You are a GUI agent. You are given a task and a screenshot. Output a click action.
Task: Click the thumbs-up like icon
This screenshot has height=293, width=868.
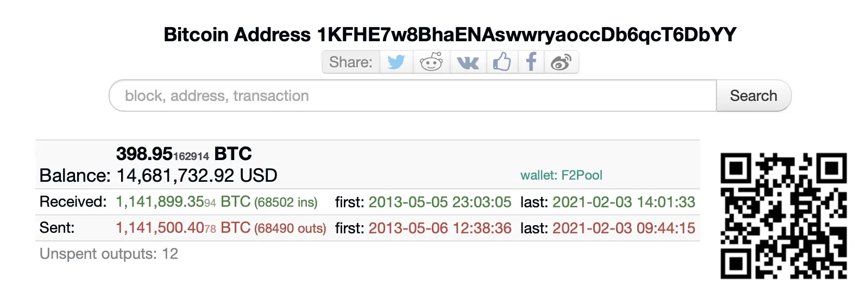(502, 62)
